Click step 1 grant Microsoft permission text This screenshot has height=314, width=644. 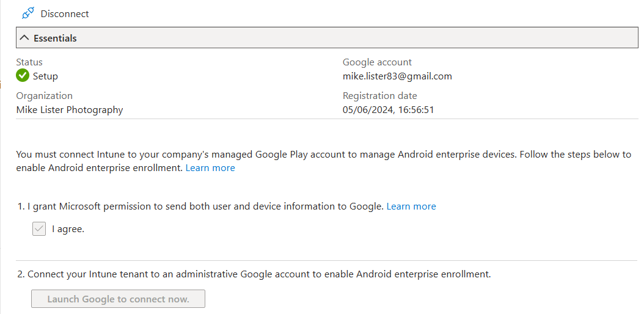point(200,206)
